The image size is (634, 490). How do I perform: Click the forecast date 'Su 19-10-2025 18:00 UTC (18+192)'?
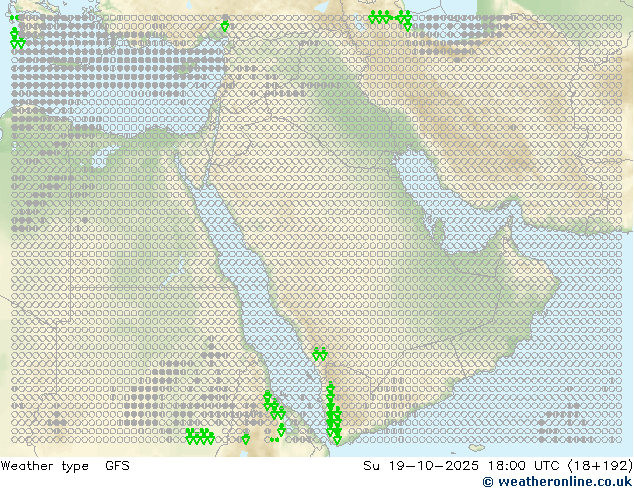coord(498,466)
